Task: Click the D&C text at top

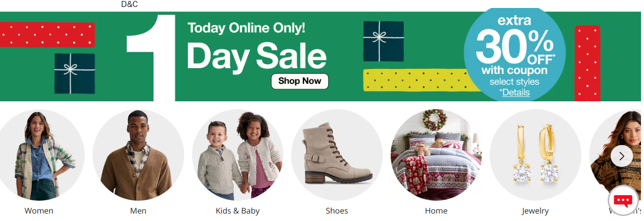Action: click(x=129, y=4)
